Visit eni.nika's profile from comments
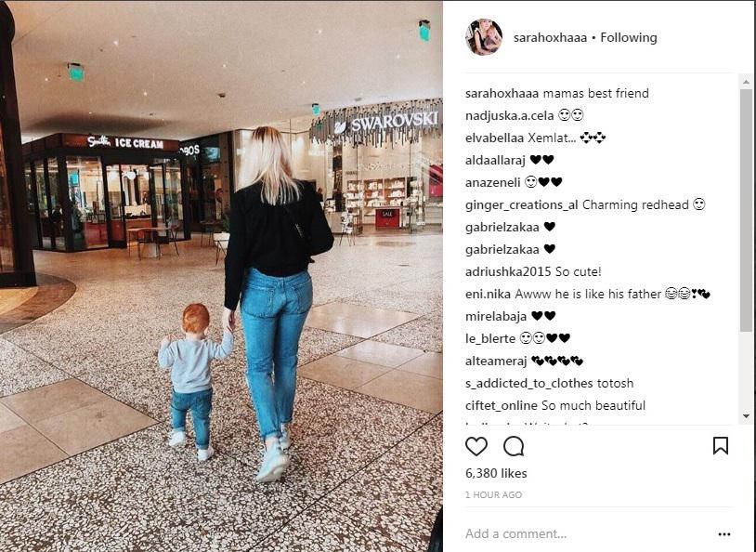 point(488,294)
